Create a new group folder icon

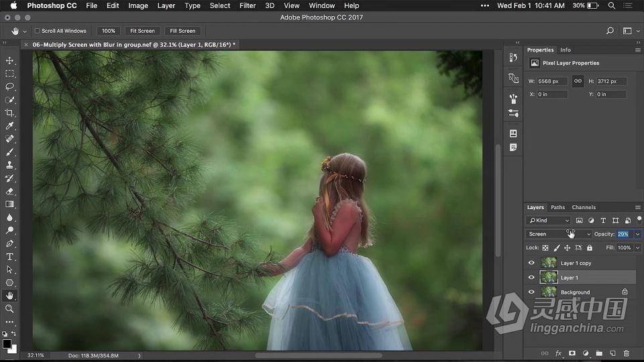click(599, 353)
